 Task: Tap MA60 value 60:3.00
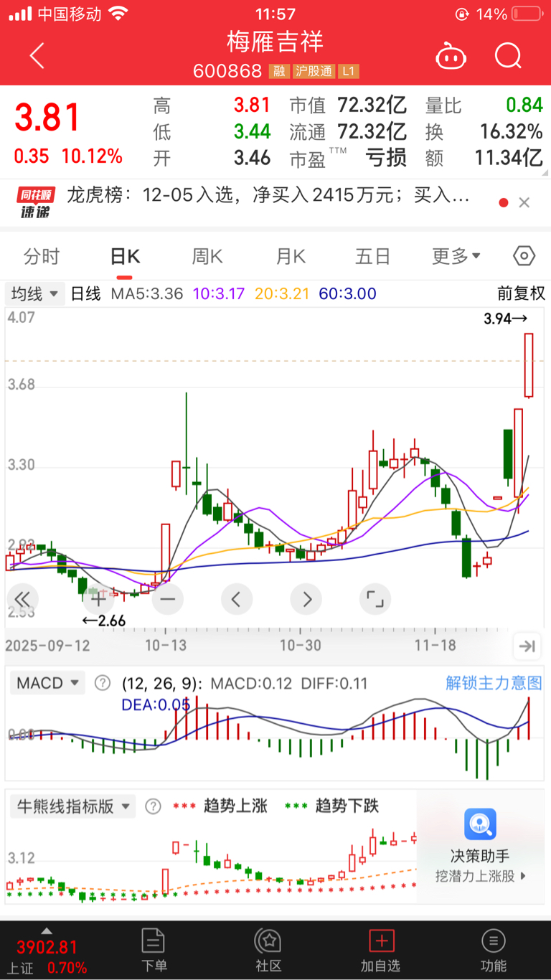point(347,293)
